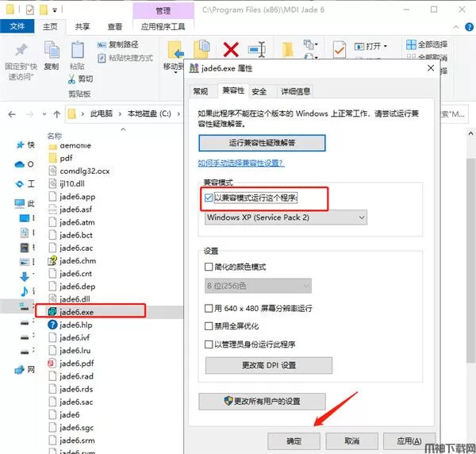Click Select all in ribbon
This screenshot has height=454, width=476.
coord(427,44)
